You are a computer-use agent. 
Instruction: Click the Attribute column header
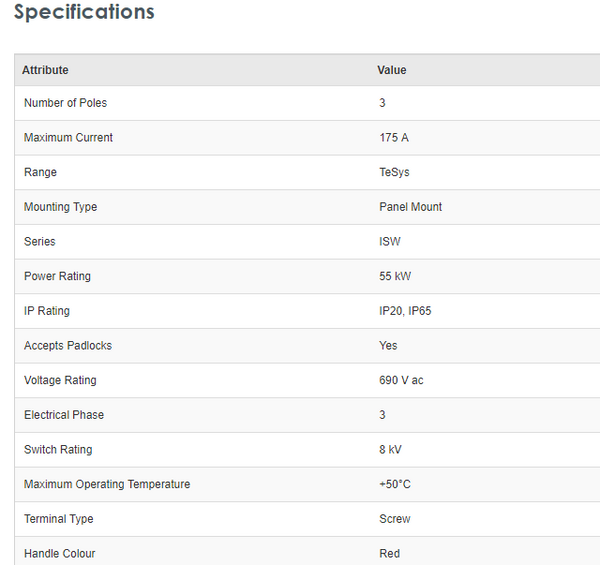pyautogui.click(x=45, y=70)
